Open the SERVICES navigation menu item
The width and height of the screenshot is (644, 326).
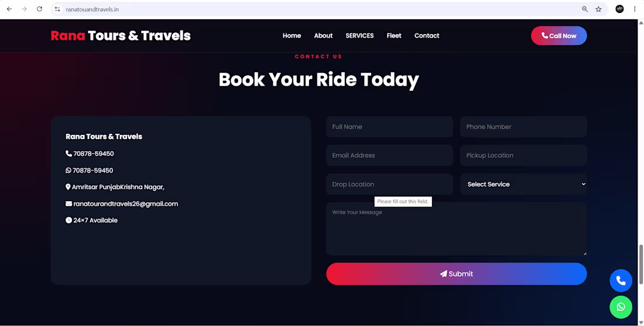[x=359, y=36]
